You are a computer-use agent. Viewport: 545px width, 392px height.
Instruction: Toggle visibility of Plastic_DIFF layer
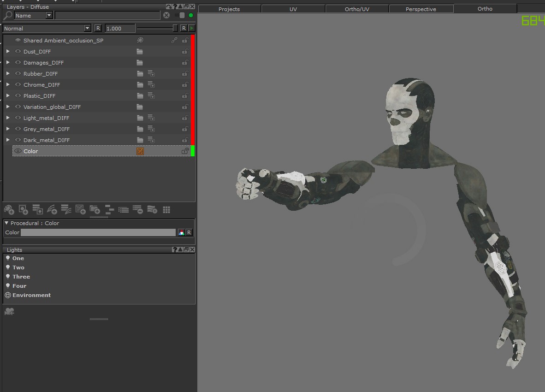point(18,96)
